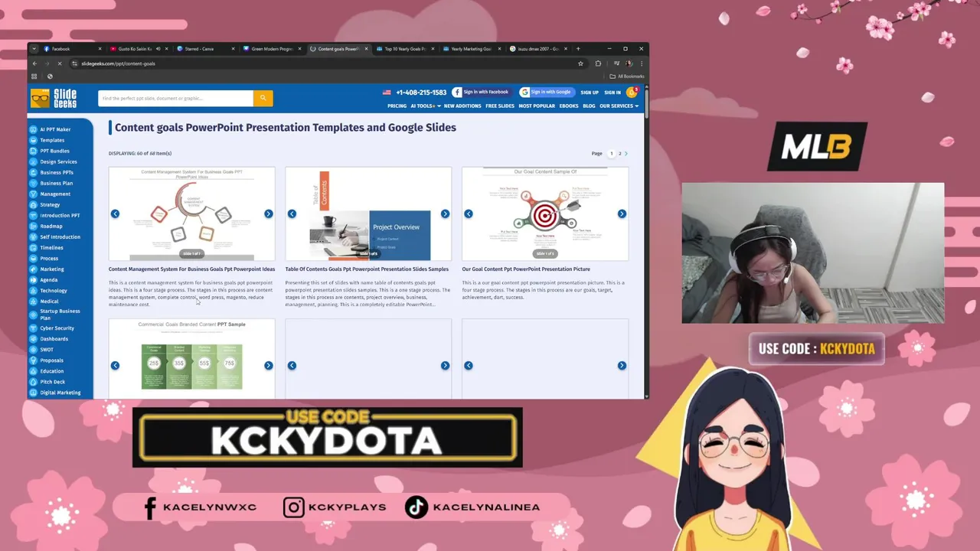
Task: Click the SIGN IN link
Action: [612, 93]
